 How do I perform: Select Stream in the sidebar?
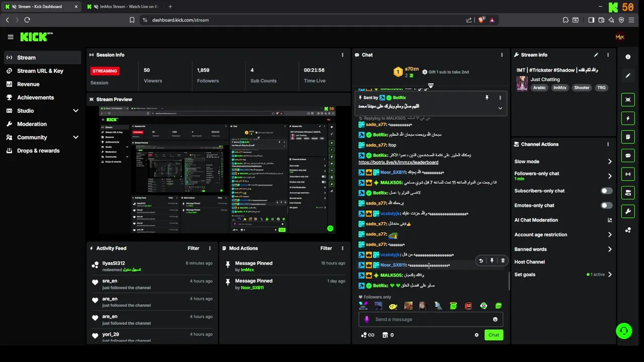click(x=42, y=57)
